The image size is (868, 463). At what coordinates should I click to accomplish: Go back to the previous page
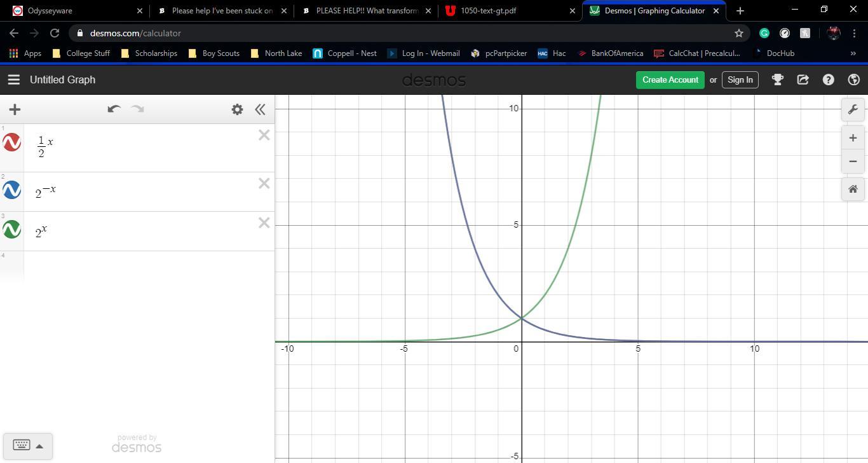pos(14,33)
